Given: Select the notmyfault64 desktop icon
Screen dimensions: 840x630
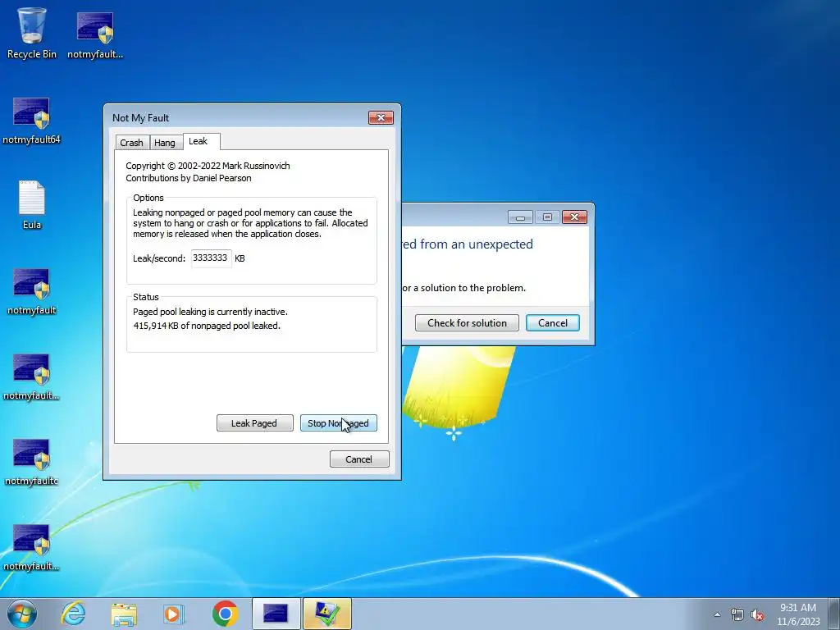Looking at the screenshot, I should (32, 120).
